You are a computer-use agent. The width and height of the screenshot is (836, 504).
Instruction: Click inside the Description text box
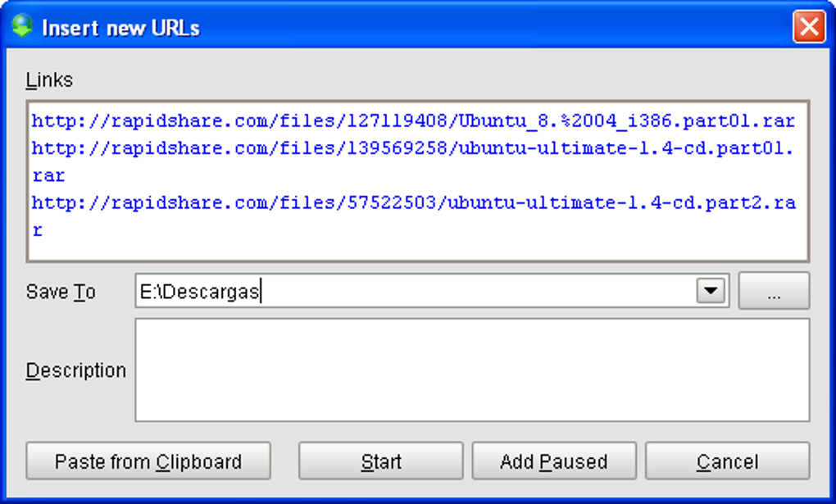point(471,370)
